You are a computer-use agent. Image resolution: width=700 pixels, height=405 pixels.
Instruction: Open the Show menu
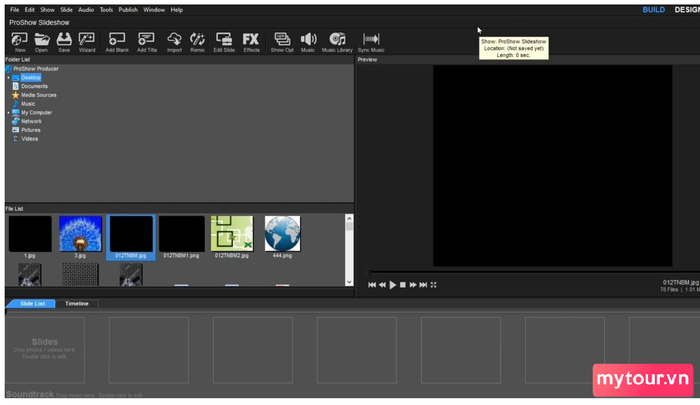click(47, 10)
